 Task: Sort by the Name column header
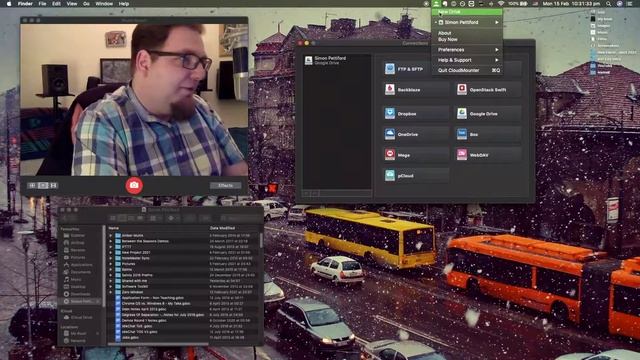tap(114, 228)
